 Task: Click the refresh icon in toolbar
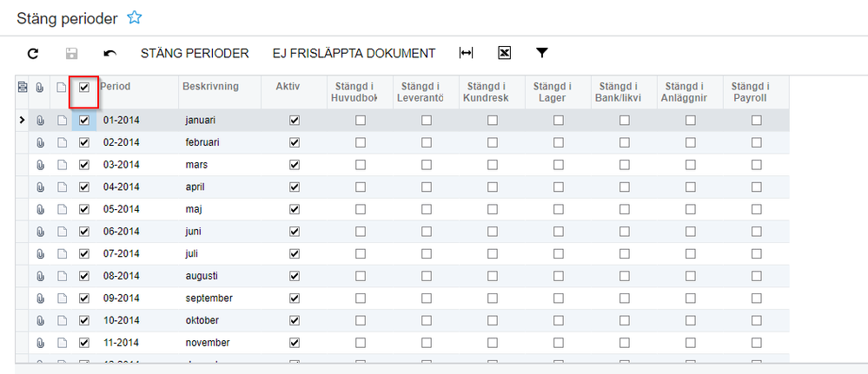33,54
